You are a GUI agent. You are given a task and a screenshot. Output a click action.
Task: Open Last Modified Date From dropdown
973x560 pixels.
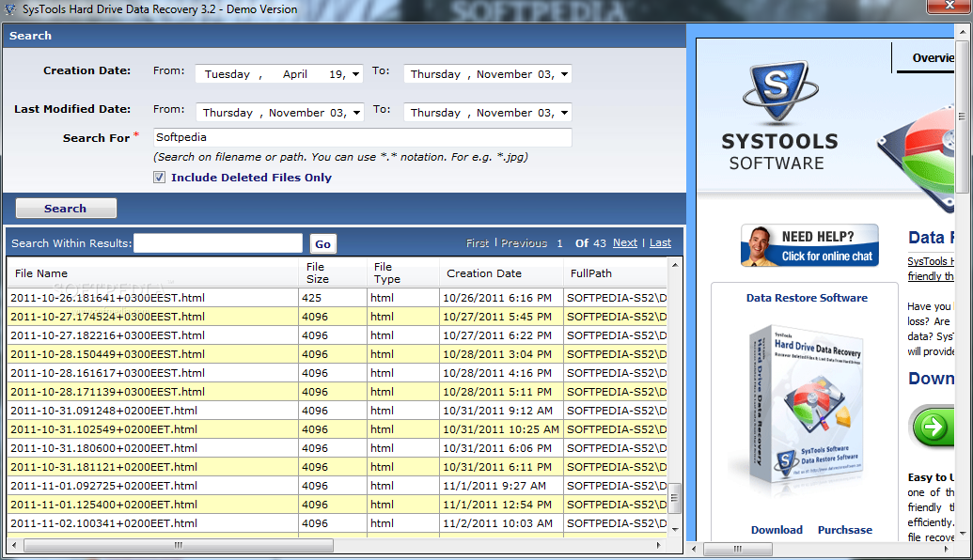356,113
